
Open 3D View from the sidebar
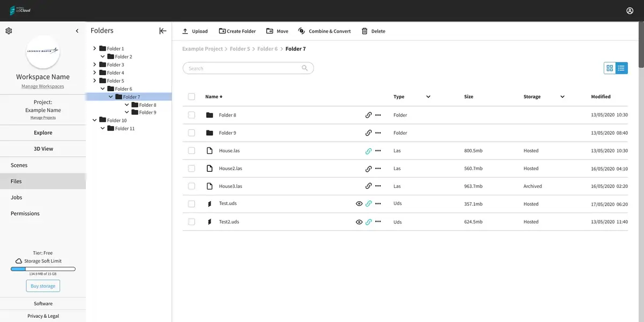tap(43, 149)
